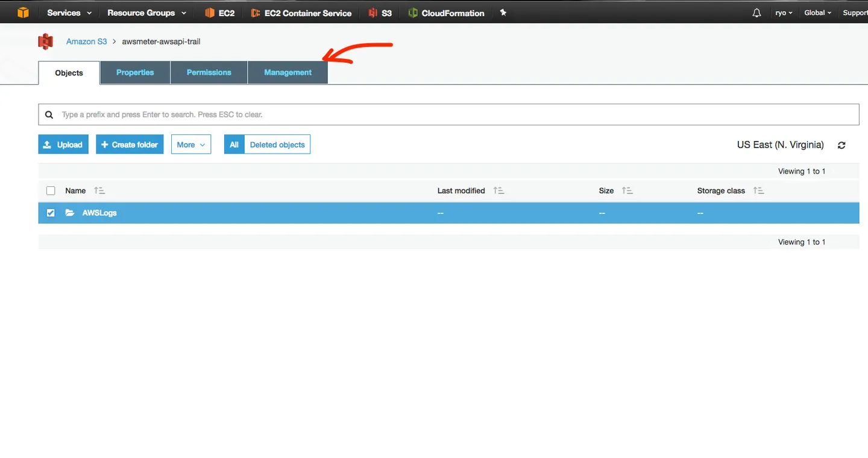Go to Amazon S3 breadcrumb link
Viewport: 868px width, 458px height.
[87, 42]
